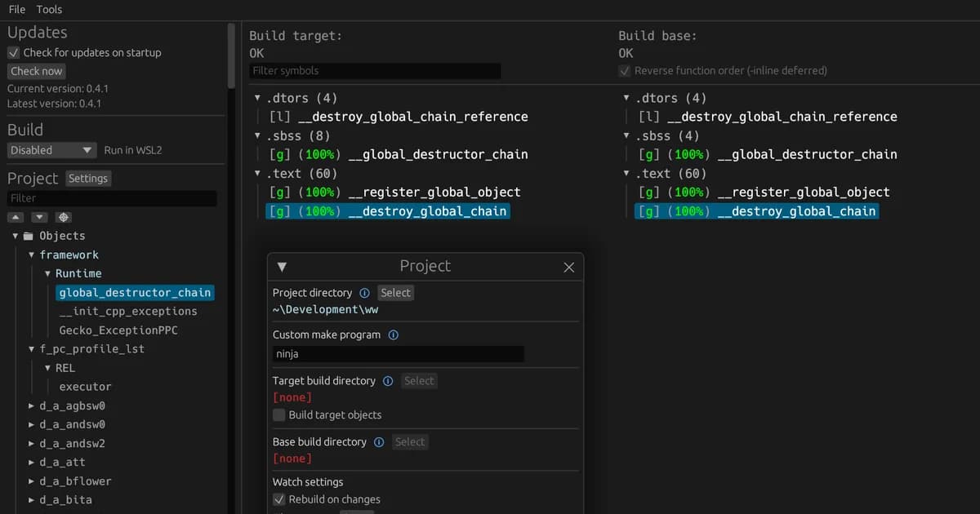This screenshot has height=514, width=980.
Task: Click info icon beside Project directory
Action: [365, 293]
